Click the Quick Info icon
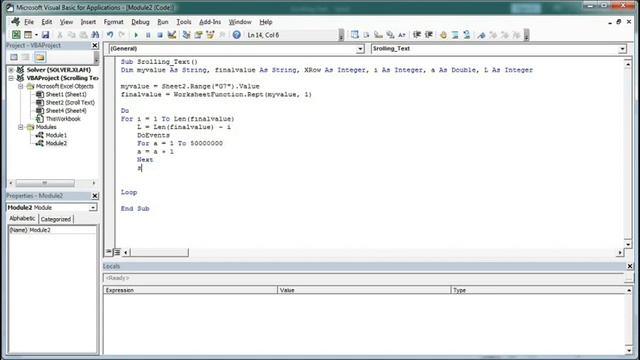This screenshot has height=360, width=640. tap(378, 35)
